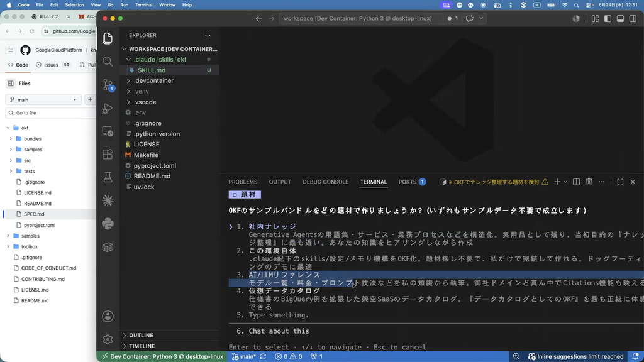
Task: Switch to the PROBLEMS tab
Action: coord(243,182)
